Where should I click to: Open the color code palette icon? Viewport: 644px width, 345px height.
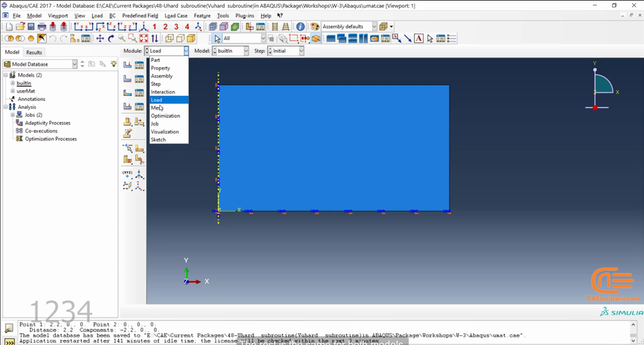[x=315, y=27]
